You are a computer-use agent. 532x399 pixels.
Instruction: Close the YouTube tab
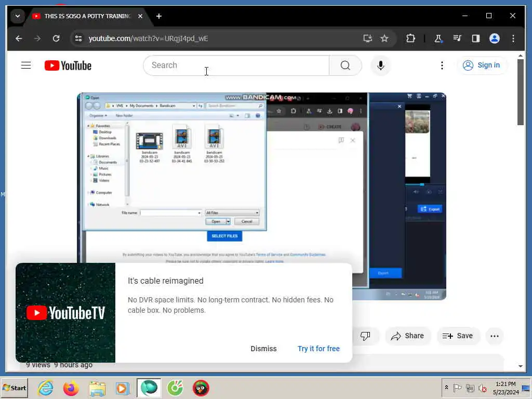pos(140,16)
